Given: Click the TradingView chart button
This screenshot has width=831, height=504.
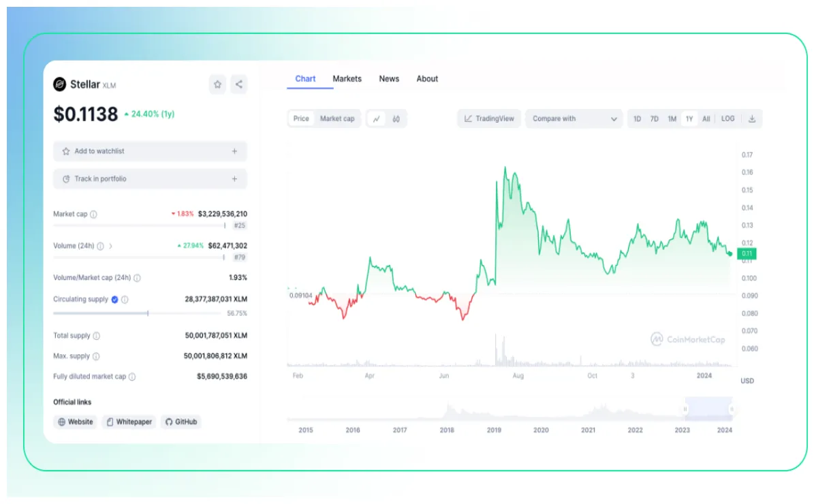Looking at the screenshot, I should coord(488,118).
